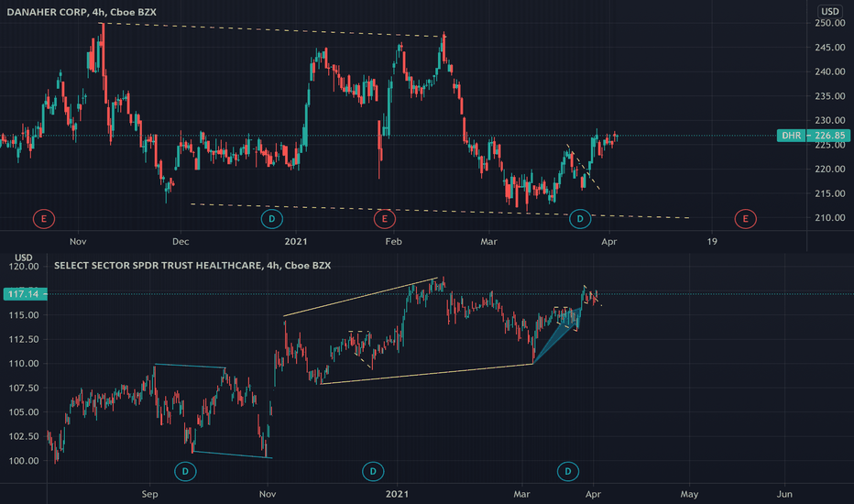The width and height of the screenshot is (854, 504).
Task: Select the yellow lower channel line on healthcare chart
Action: pyautogui.click(x=427, y=374)
